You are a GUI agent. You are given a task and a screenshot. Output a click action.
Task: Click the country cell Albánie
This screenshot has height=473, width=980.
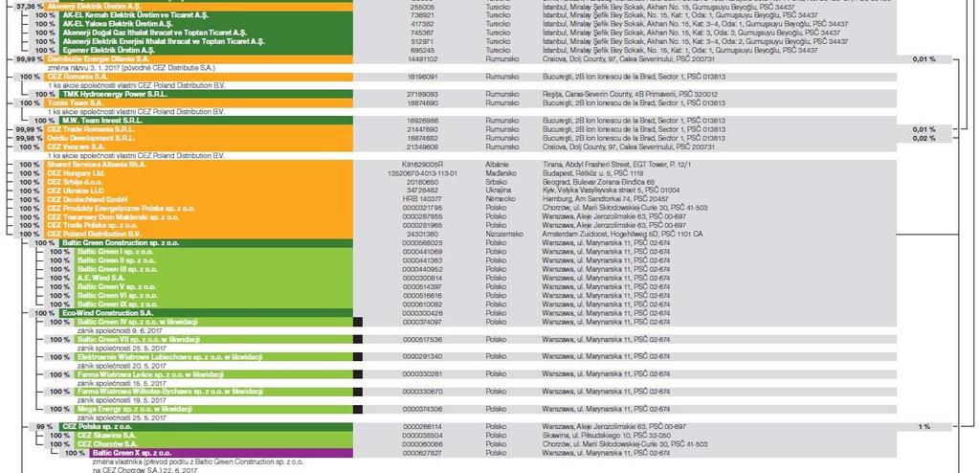498,164
